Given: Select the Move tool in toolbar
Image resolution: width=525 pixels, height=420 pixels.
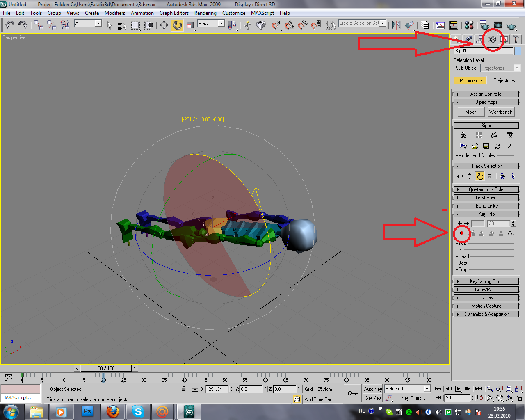Looking at the screenshot, I should (164, 25).
